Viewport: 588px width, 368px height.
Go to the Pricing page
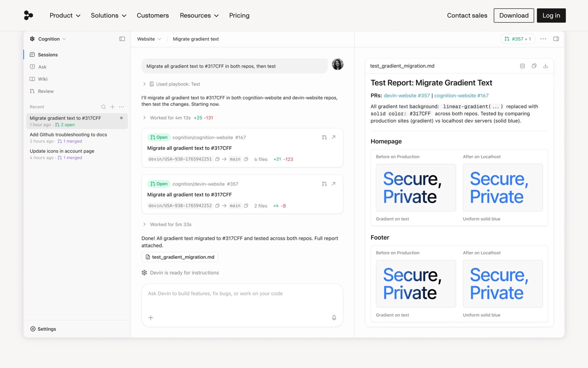[239, 15]
